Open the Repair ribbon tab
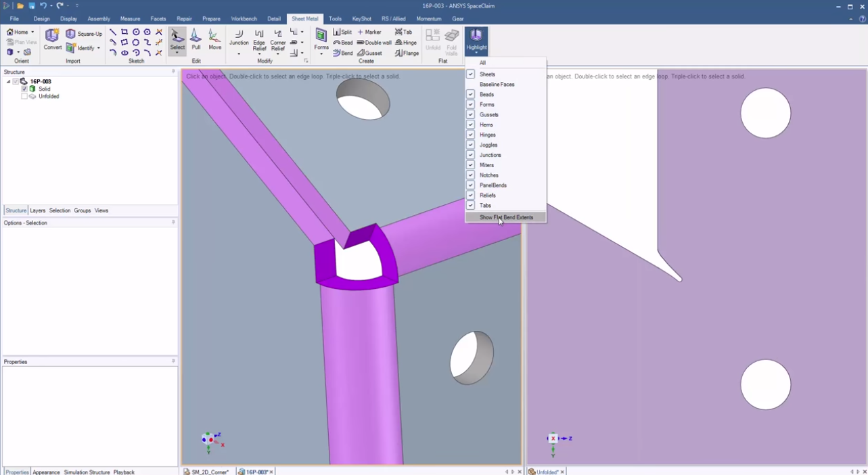 click(184, 19)
